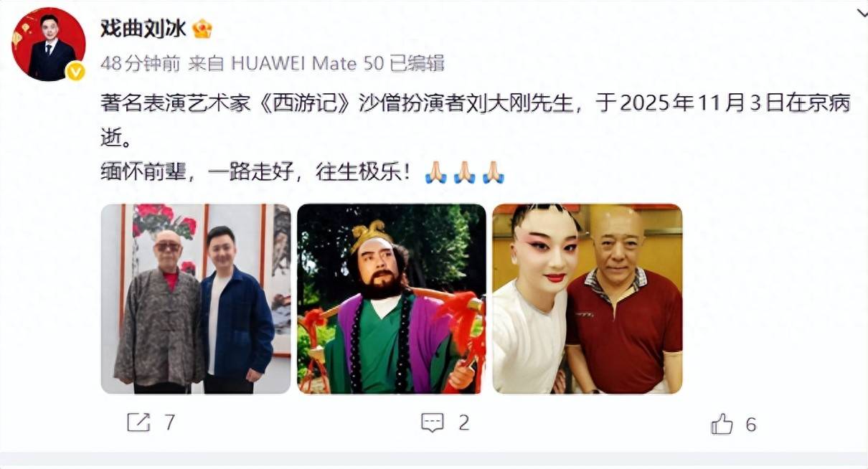Click the like count 6
The height and width of the screenshot is (469, 868).
(x=750, y=425)
